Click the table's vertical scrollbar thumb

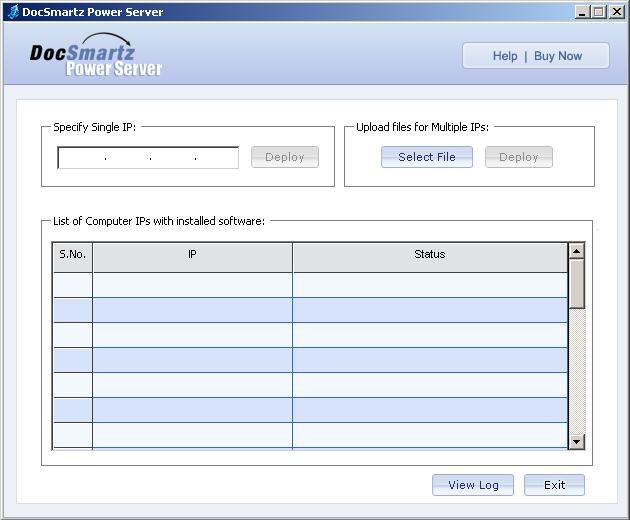pyautogui.click(x=577, y=284)
